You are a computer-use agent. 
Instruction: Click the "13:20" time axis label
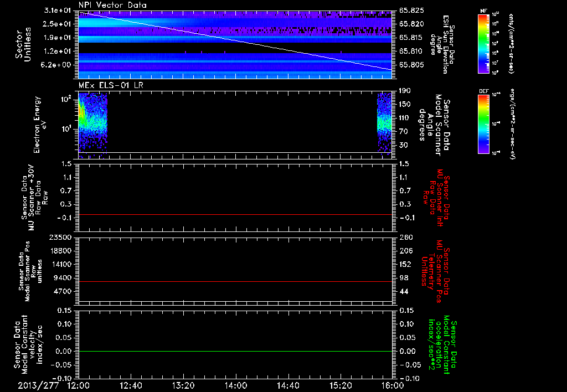pos(183,385)
